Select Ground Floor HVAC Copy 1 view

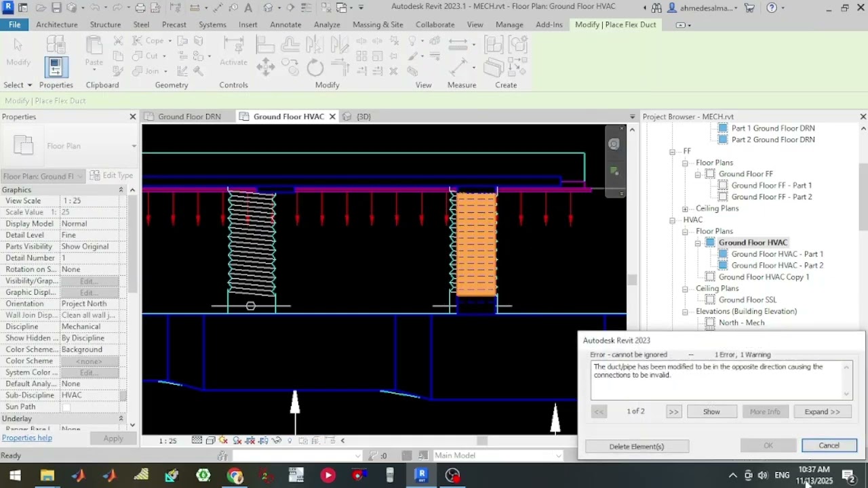tap(764, 277)
